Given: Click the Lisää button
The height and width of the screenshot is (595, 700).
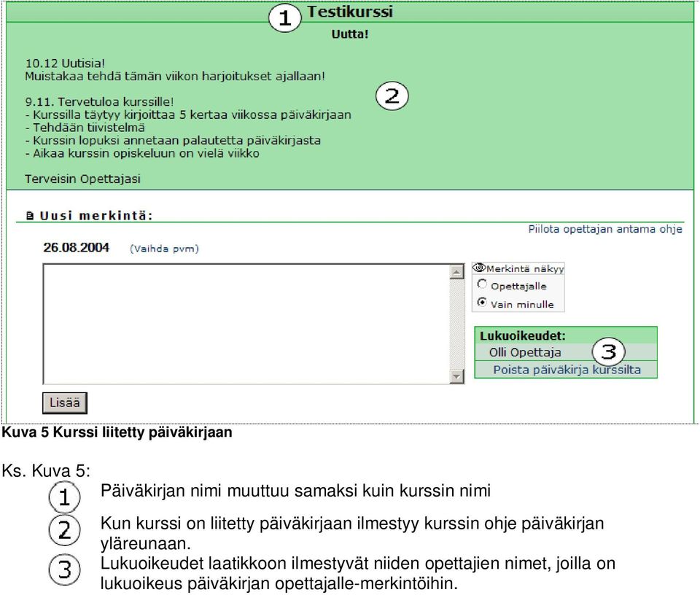Looking at the screenshot, I should 65,403.
